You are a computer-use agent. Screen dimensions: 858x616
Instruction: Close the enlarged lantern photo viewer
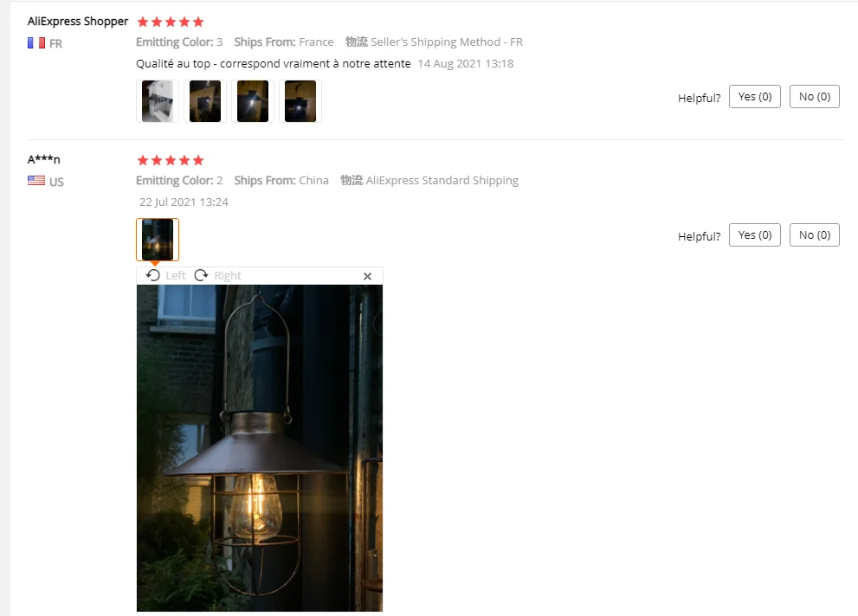[x=368, y=277]
